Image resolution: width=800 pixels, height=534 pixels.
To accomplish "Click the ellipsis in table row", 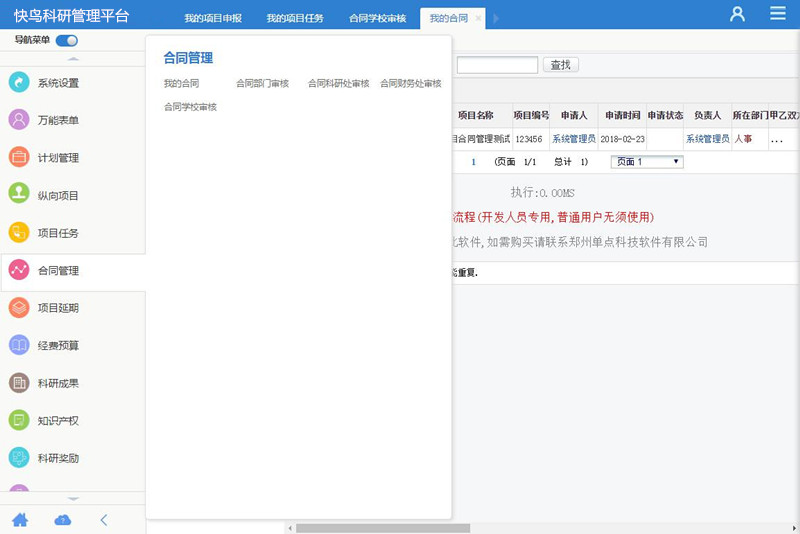I will [777, 140].
